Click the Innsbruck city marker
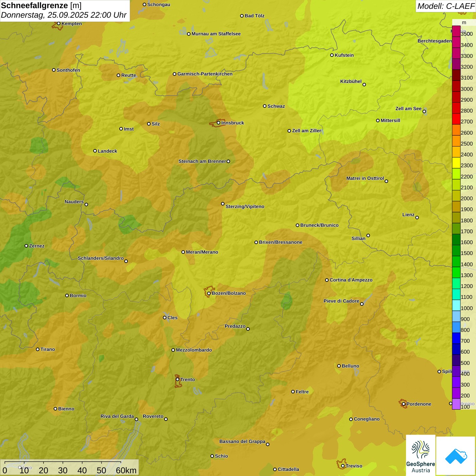 tap(219, 123)
